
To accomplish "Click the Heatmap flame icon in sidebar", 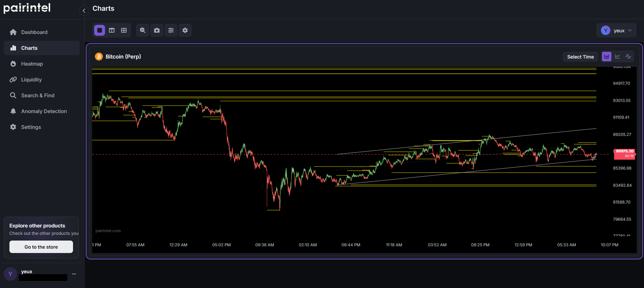I will point(13,64).
